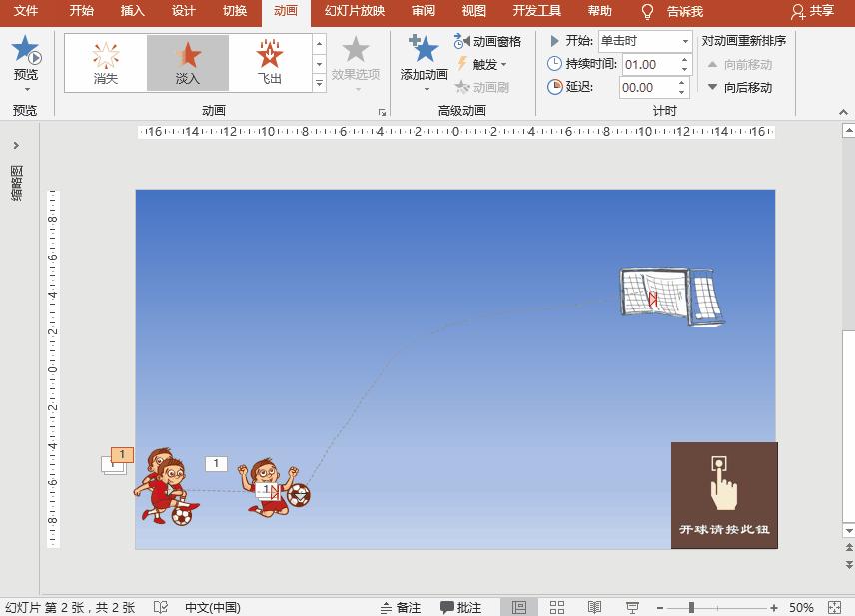
Task: Apply the 消失 (Disappear) animation
Action: click(104, 60)
